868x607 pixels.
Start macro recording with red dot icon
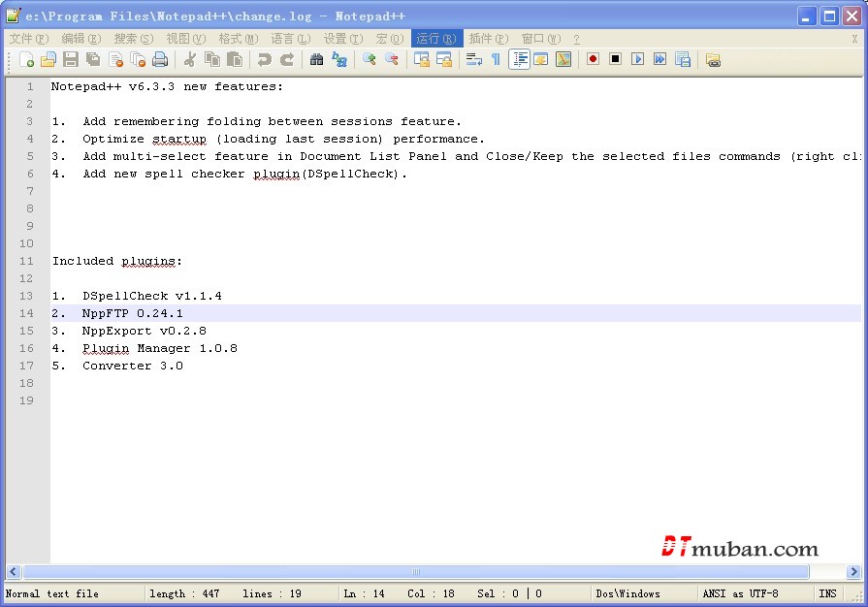click(593, 60)
